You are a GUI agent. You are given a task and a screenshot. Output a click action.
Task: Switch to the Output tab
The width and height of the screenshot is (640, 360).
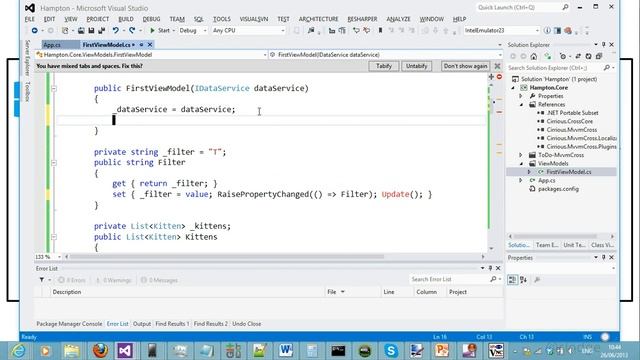click(142, 324)
